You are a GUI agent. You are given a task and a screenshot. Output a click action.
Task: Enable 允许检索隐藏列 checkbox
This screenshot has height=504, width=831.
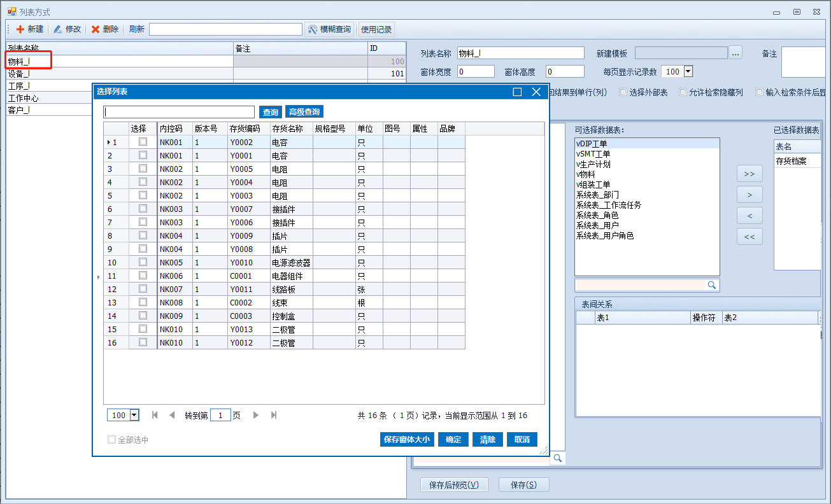click(683, 92)
